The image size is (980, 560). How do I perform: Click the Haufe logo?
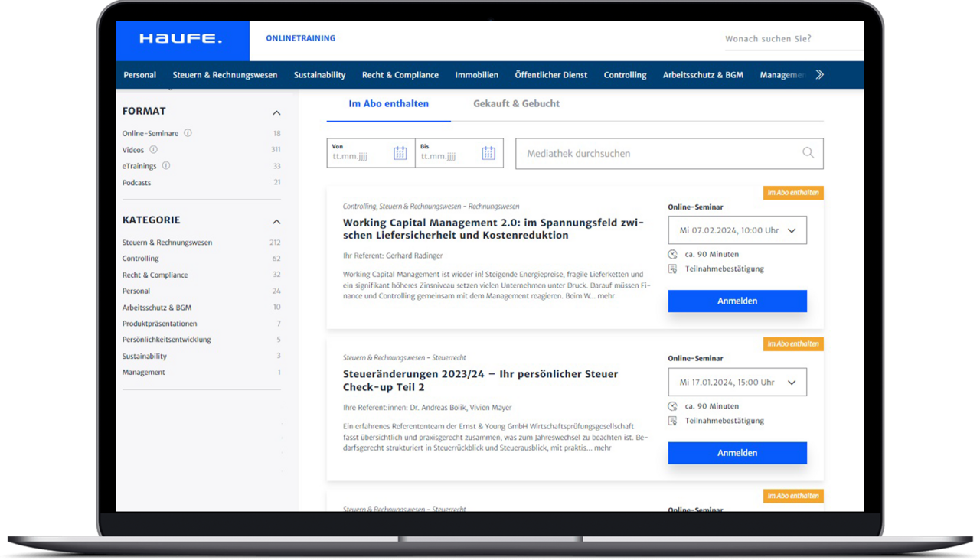181,39
